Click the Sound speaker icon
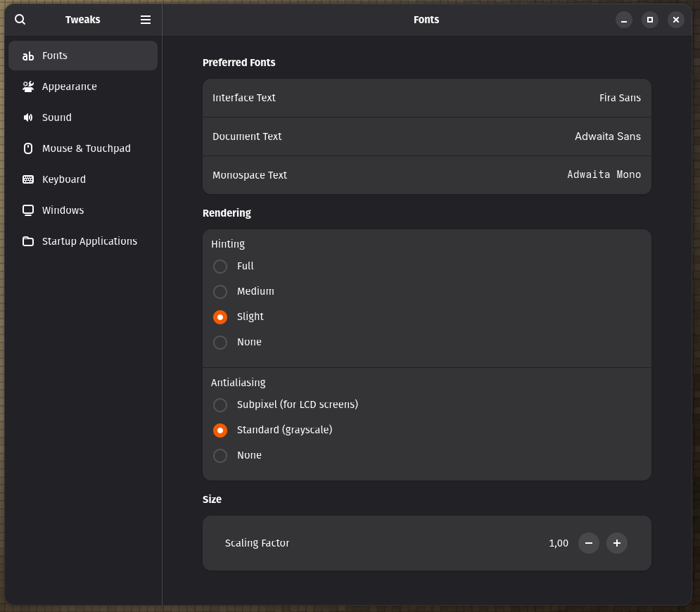The image size is (700, 612). (x=28, y=117)
